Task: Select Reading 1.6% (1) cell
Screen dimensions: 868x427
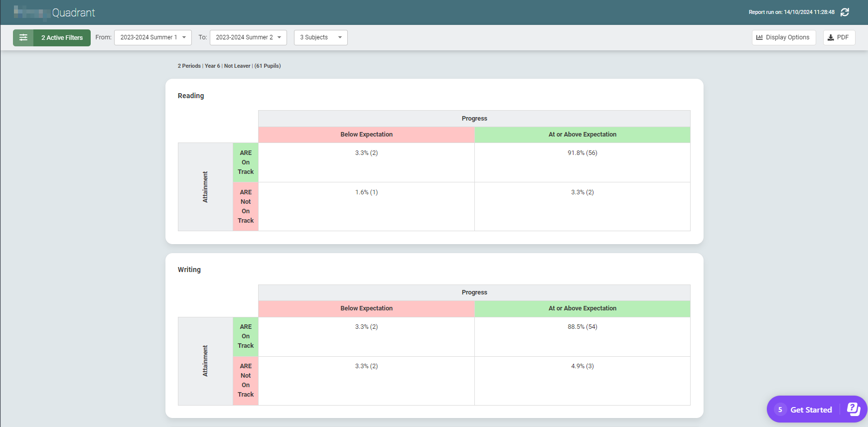Action: [x=366, y=192]
